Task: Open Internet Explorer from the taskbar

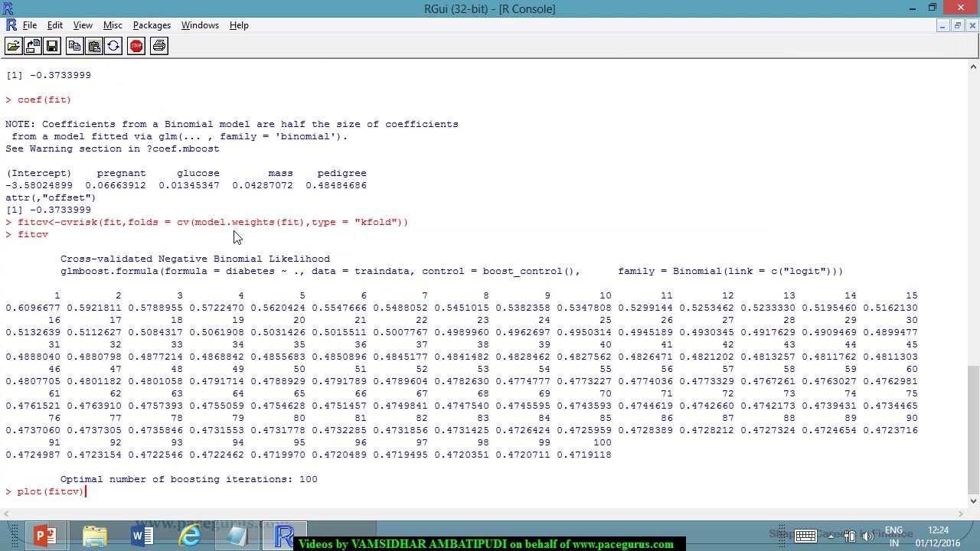Action: [190, 536]
